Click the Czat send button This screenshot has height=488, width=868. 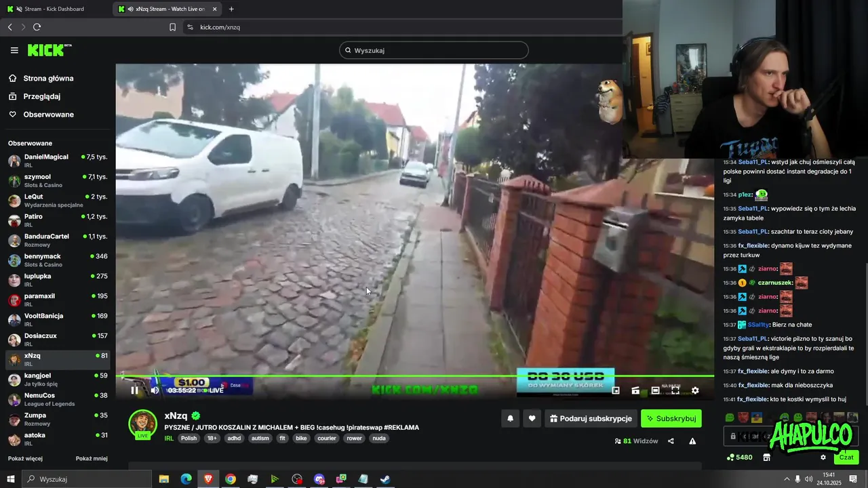pos(846,457)
